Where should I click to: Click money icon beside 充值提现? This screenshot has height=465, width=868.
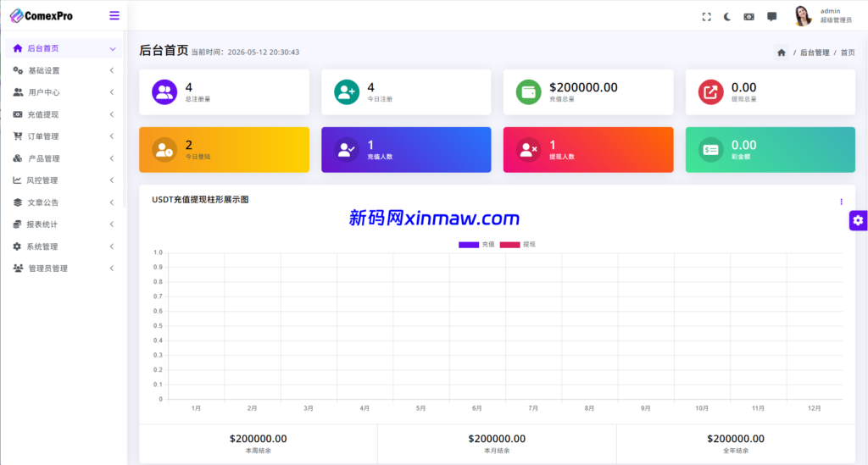coord(18,114)
